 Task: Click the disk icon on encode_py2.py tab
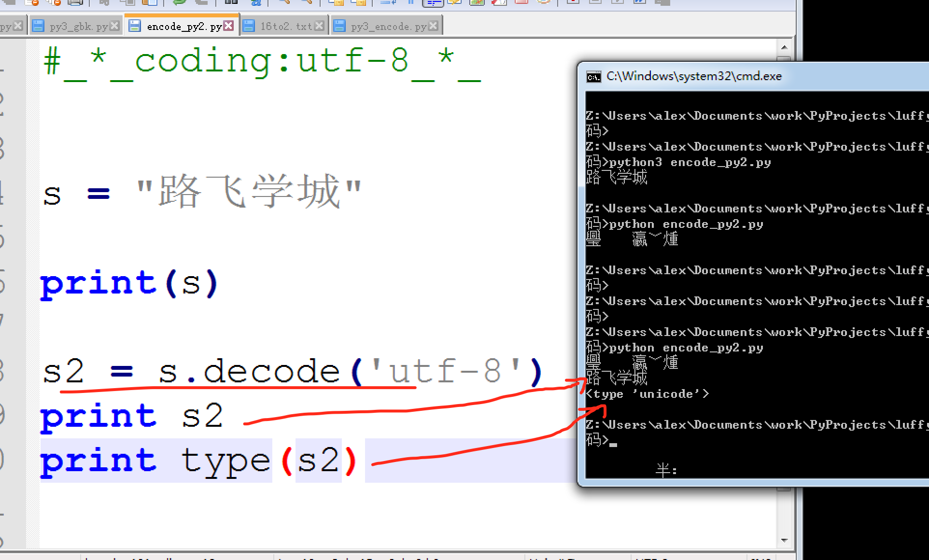pos(135,26)
